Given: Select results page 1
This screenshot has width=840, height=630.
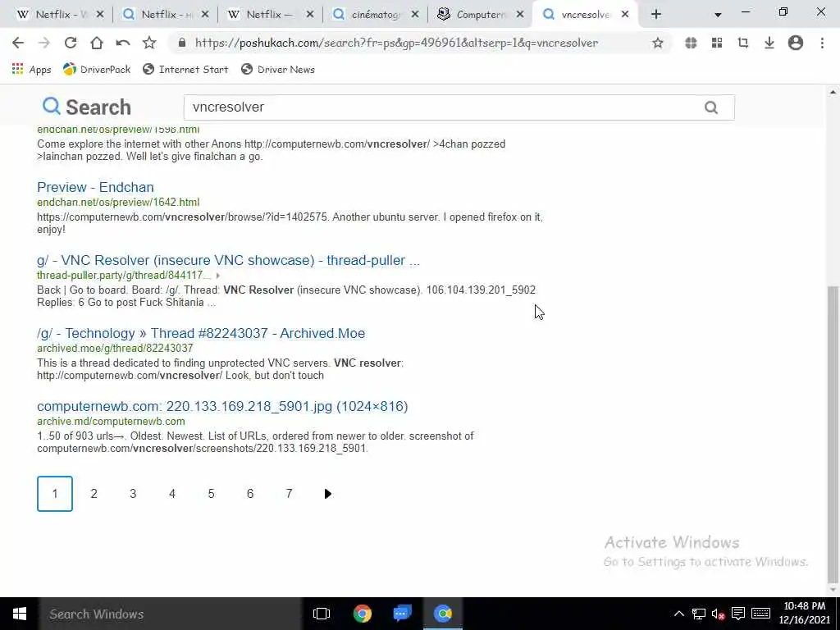Looking at the screenshot, I should (x=55, y=493).
